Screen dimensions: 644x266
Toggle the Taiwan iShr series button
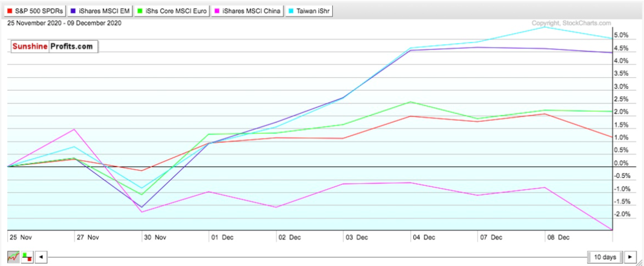click(x=309, y=11)
